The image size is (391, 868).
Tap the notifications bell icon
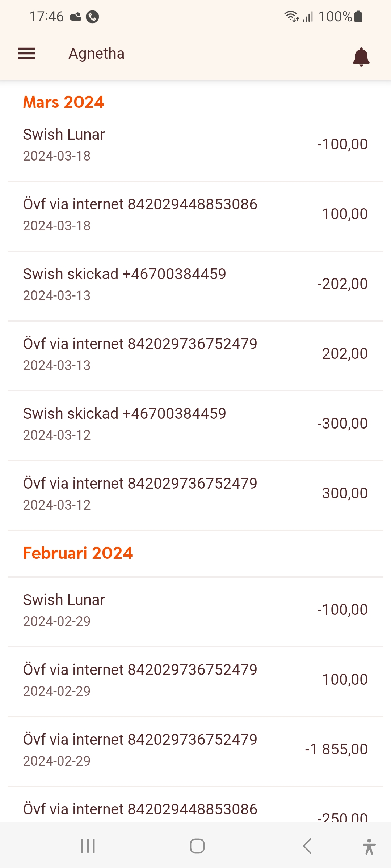coord(361,57)
